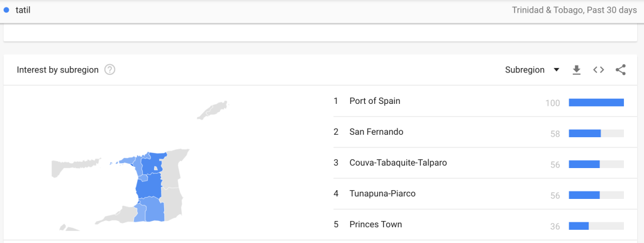Click the dark blue central Trinidad region

pyautogui.click(x=148, y=187)
